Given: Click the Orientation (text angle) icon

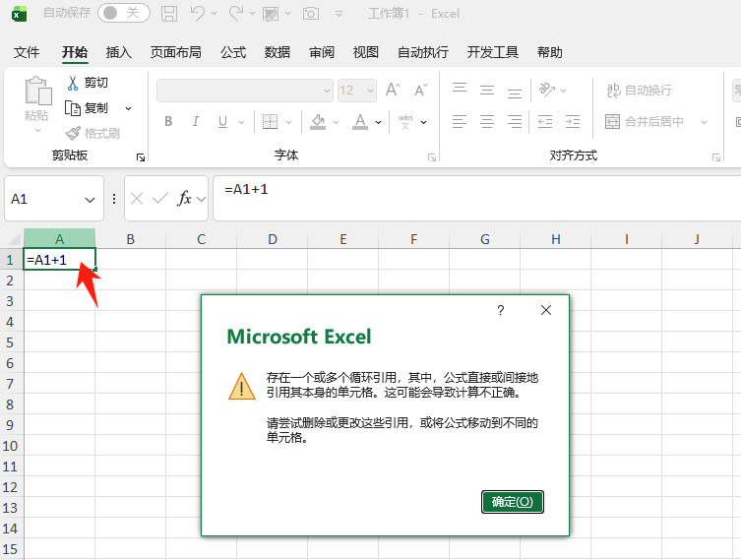Looking at the screenshot, I should (x=547, y=90).
